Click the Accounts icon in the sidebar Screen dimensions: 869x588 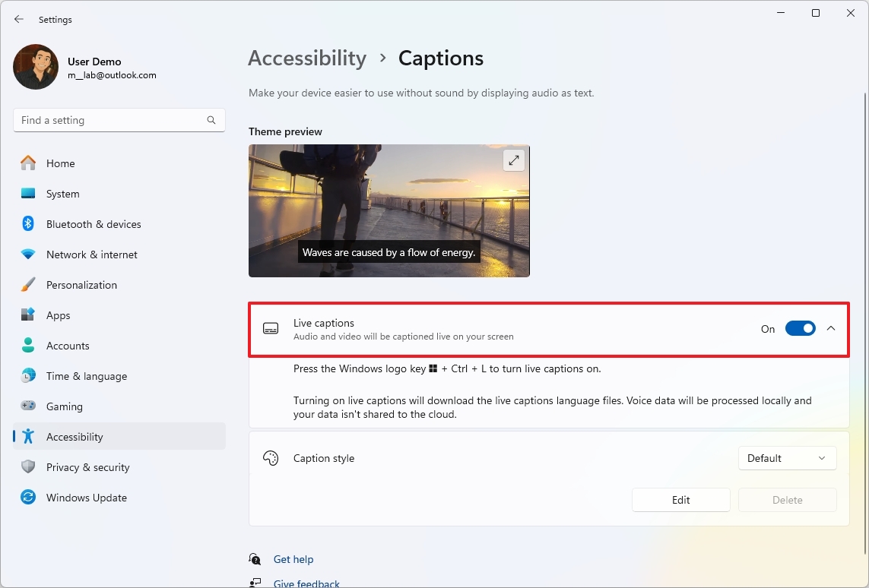click(x=28, y=346)
